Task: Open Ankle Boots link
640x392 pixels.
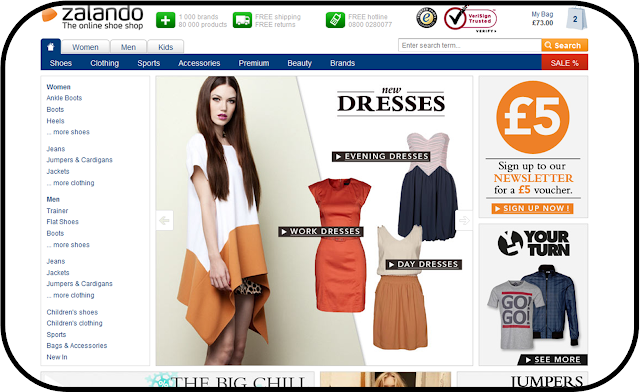Action: tap(64, 98)
